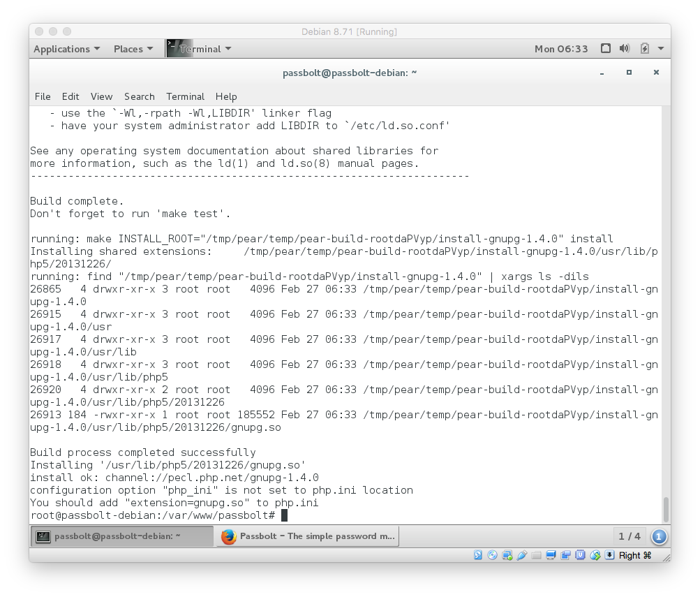This screenshot has width=700, height=597.
Task: Click the terminal title 'passbolt@passbolt-debian: ~'
Action: pyautogui.click(x=350, y=73)
